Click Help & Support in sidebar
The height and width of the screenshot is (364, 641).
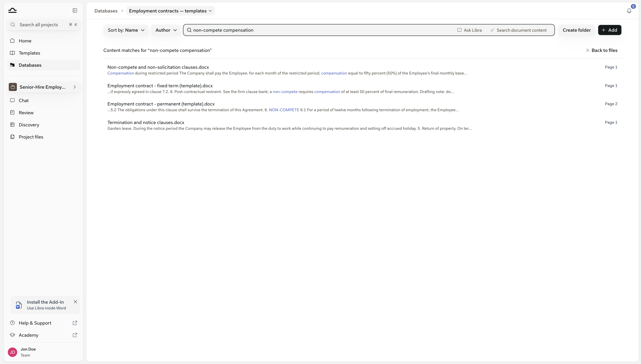pyautogui.click(x=44, y=323)
